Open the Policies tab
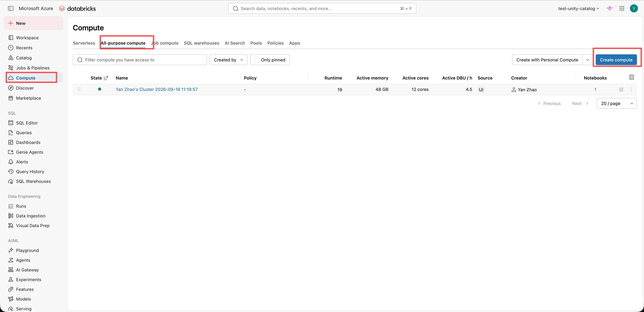The image size is (644, 312). (x=275, y=43)
